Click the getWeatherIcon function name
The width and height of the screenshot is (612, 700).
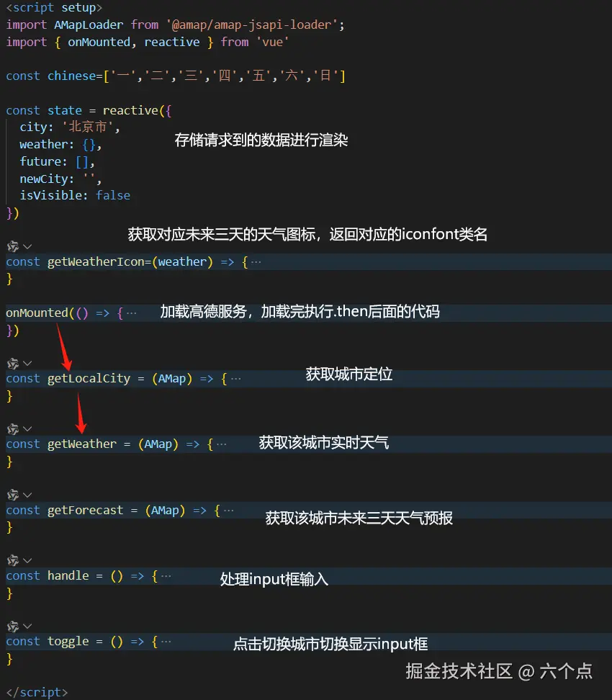(96, 262)
